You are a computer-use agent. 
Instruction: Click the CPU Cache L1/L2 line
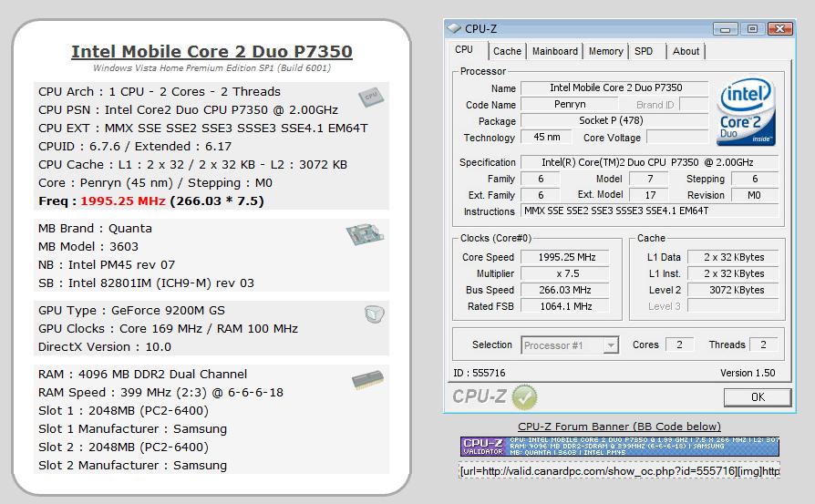[192, 165]
